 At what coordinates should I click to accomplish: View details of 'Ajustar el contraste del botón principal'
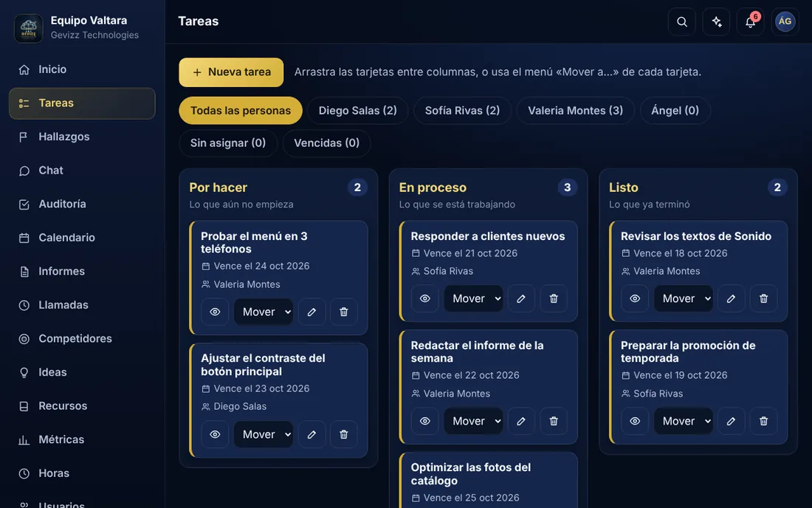click(x=215, y=434)
